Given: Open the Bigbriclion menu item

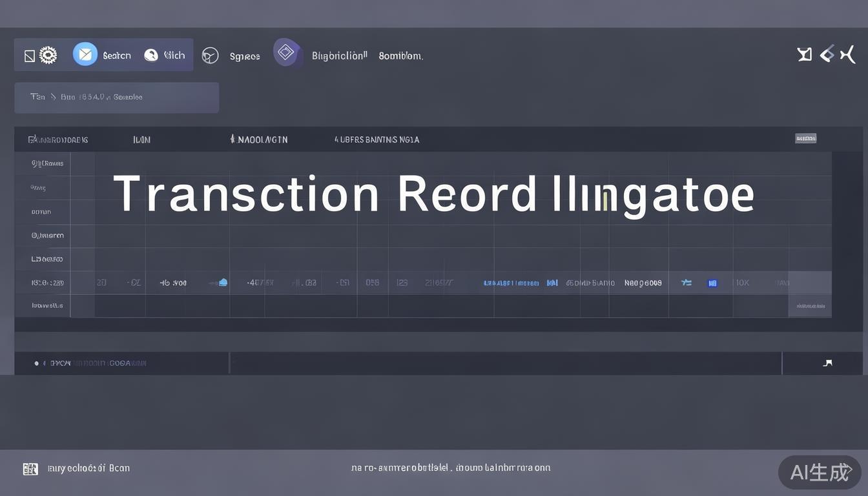Looking at the screenshot, I should click(339, 56).
